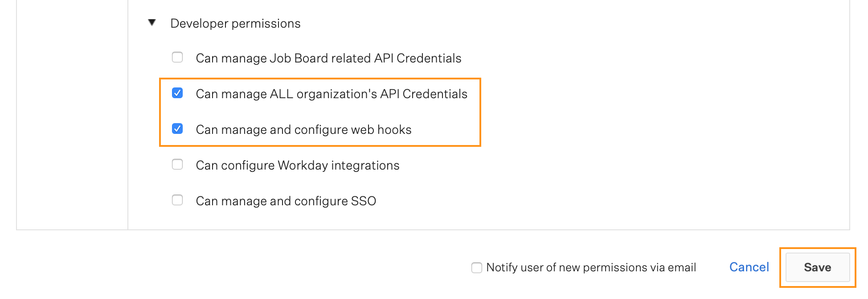Image resolution: width=868 pixels, height=299 pixels.
Task: Enable the configure Workday integrations checkbox
Action: pos(177,164)
